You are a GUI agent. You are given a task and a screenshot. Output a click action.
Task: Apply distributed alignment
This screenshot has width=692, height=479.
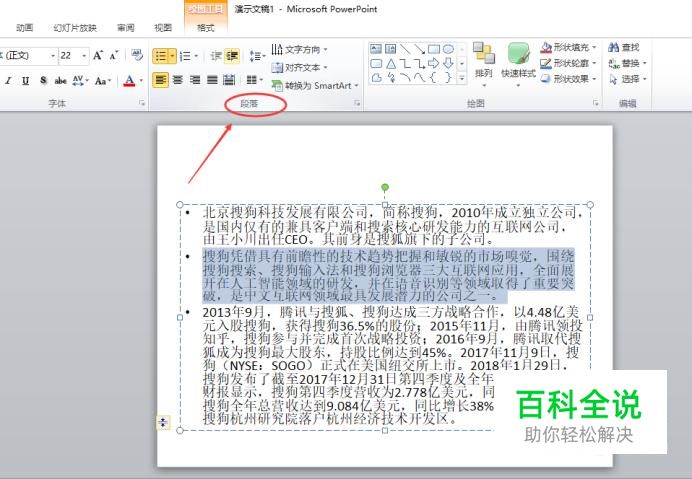pyautogui.click(x=229, y=80)
